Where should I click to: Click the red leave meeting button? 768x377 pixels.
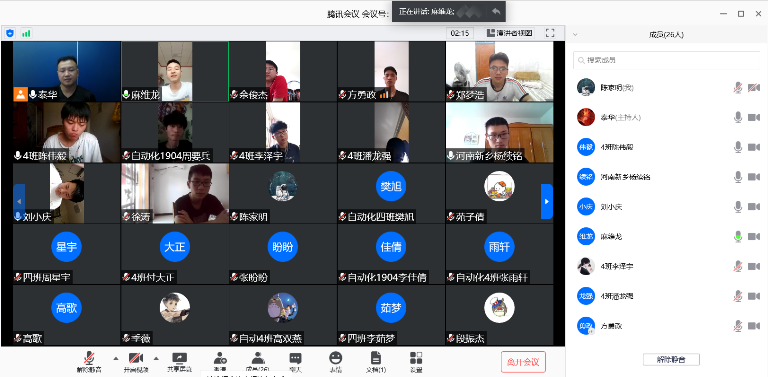click(523, 362)
